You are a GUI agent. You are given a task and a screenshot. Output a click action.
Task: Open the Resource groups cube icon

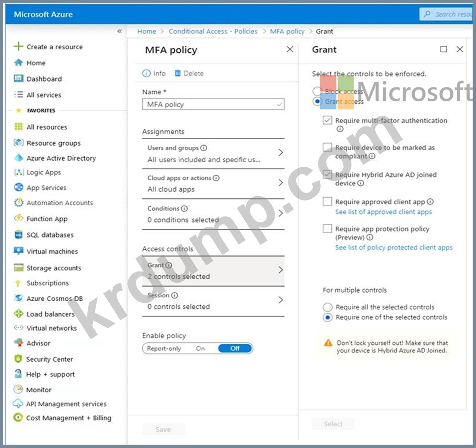[19, 142]
